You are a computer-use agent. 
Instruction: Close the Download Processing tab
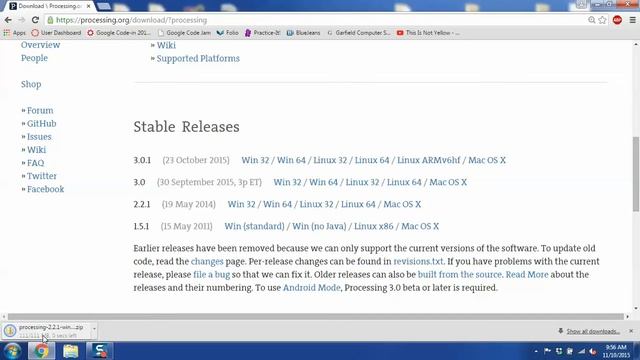click(x=89, y=6)
